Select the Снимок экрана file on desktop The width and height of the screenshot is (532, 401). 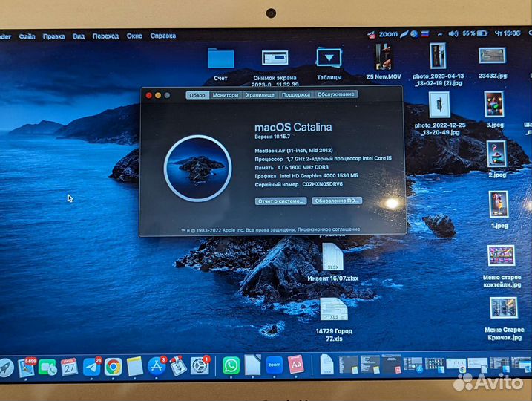click(x=275, y=68)
